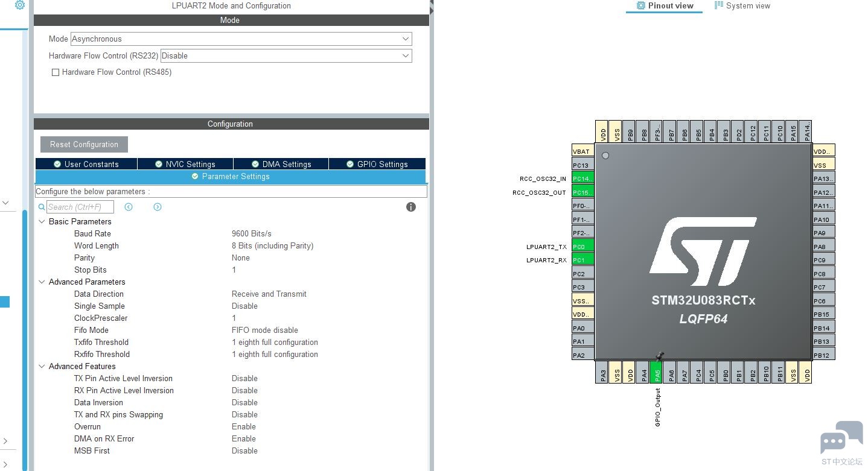
Task: Click the ClockPrescaler value
Action: click(x=234, y=318)
